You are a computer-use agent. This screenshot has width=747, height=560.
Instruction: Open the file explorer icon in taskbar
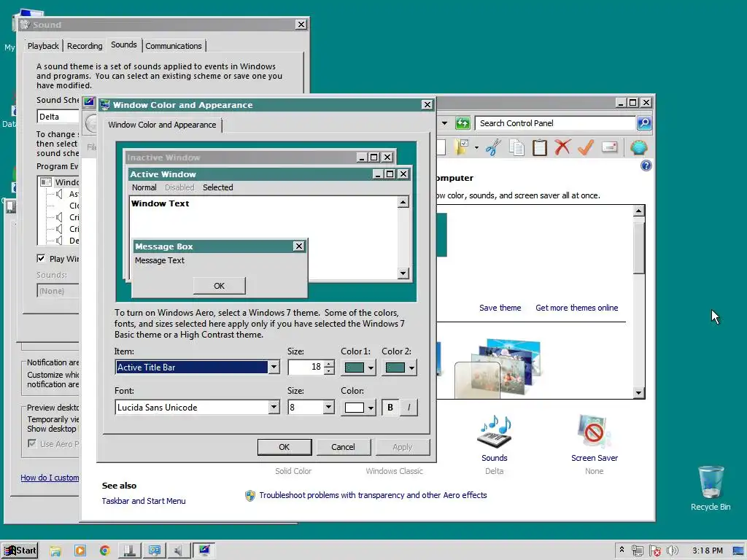55,551
